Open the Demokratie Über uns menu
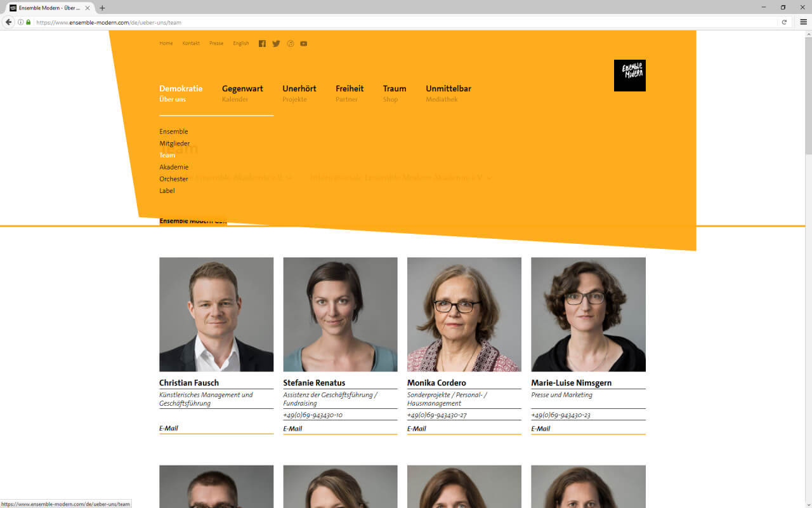The image size is (812, 508). [x=181, y=93]
